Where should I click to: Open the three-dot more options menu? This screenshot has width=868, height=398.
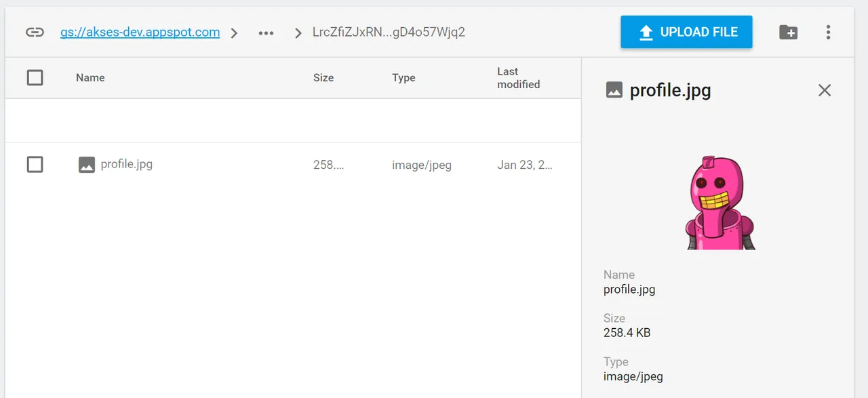coord(828,32)
